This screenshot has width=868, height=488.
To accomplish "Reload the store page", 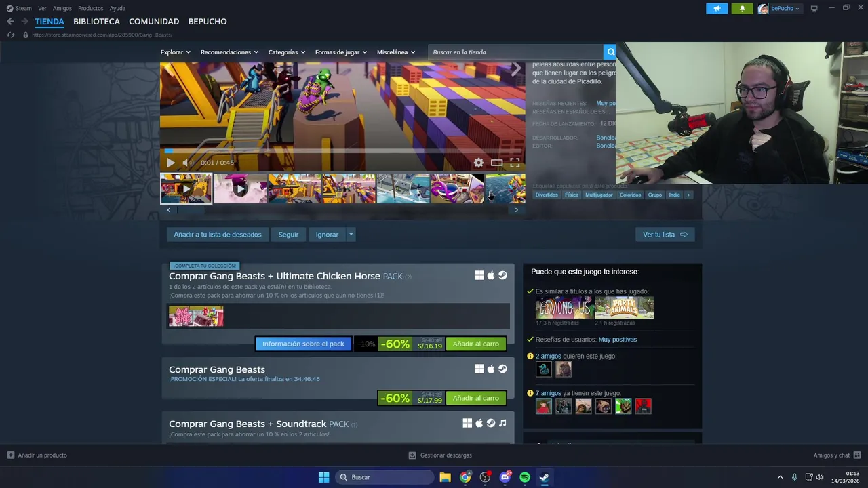I will click(x=10, y=35).
